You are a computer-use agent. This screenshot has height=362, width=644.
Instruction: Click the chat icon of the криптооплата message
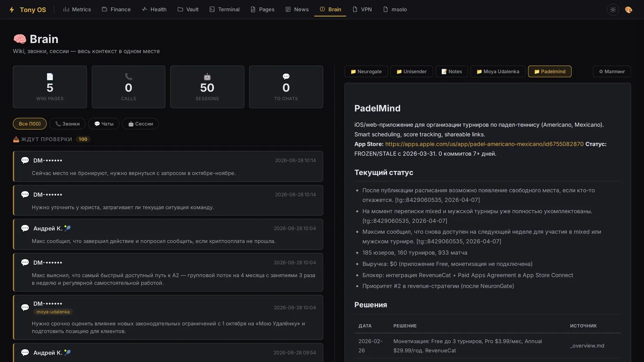pos(25,228)
